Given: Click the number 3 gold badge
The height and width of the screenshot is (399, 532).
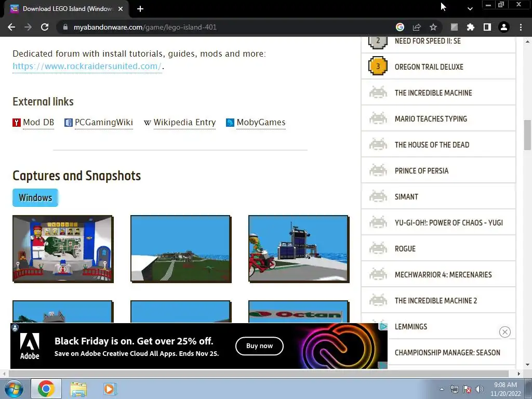Looking at the screenshot, I should (378, 66).
